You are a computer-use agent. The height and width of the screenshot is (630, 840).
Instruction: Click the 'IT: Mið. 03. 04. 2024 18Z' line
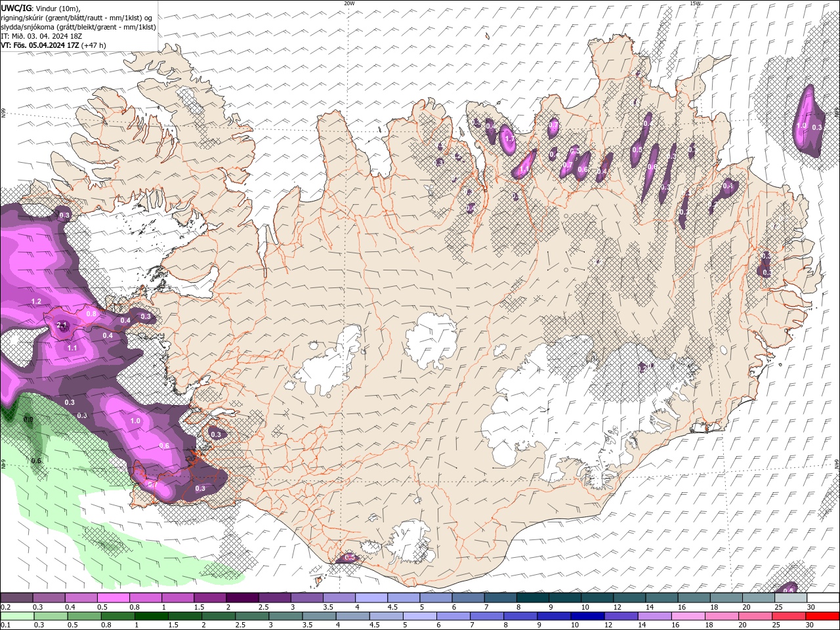pos(42,36)
